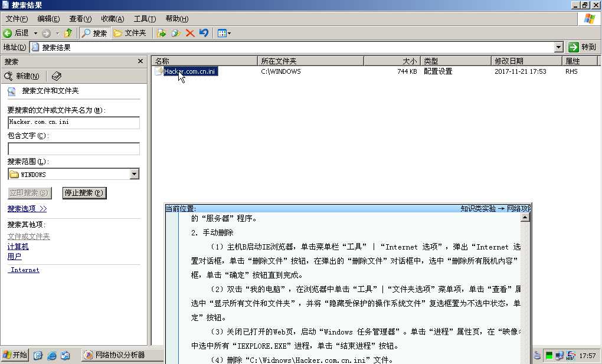Expand the address bar dropdown arrow
The width and height of the screenshot is (602, 364).
click(x=558, y=47)
